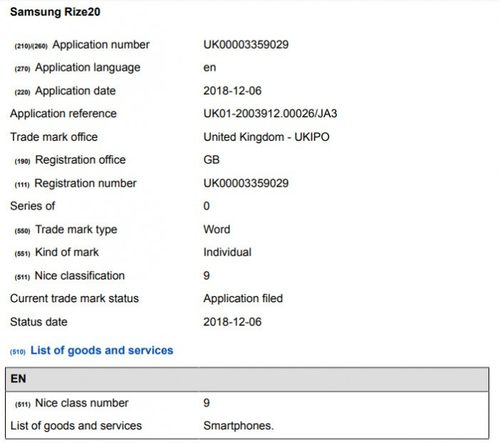This screenshot has height=443, width=500.
Task: Select the trade mark type Word
Action: tap(217, 229)
